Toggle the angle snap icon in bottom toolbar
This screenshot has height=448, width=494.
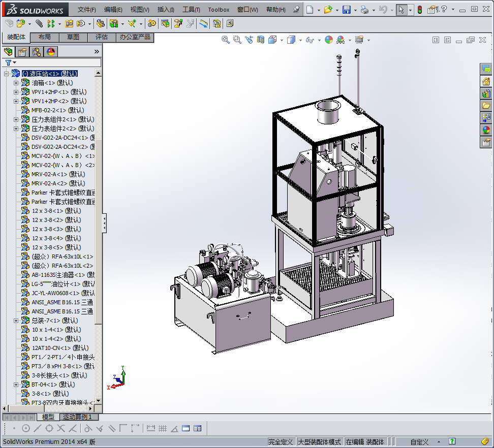click(x=174, y=428)
